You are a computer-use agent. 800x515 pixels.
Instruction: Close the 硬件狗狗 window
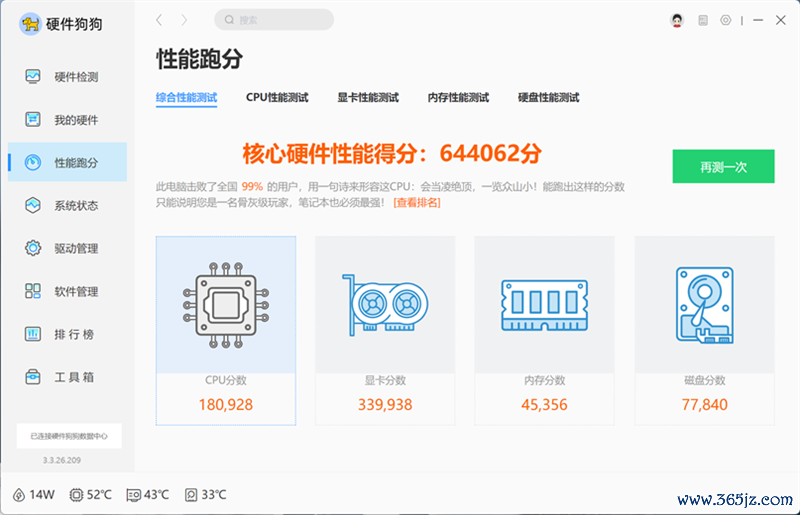781,20
